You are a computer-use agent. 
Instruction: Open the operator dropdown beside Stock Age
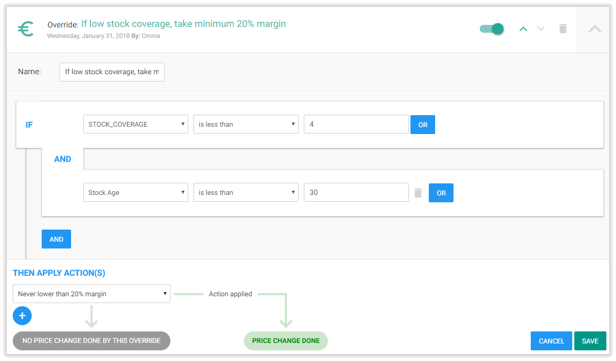(246, 192)
